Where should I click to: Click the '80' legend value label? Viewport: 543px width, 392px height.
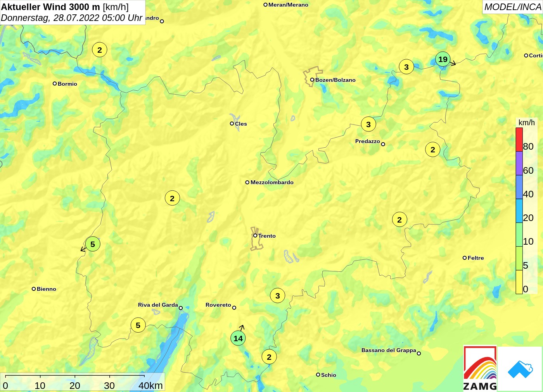528,146
